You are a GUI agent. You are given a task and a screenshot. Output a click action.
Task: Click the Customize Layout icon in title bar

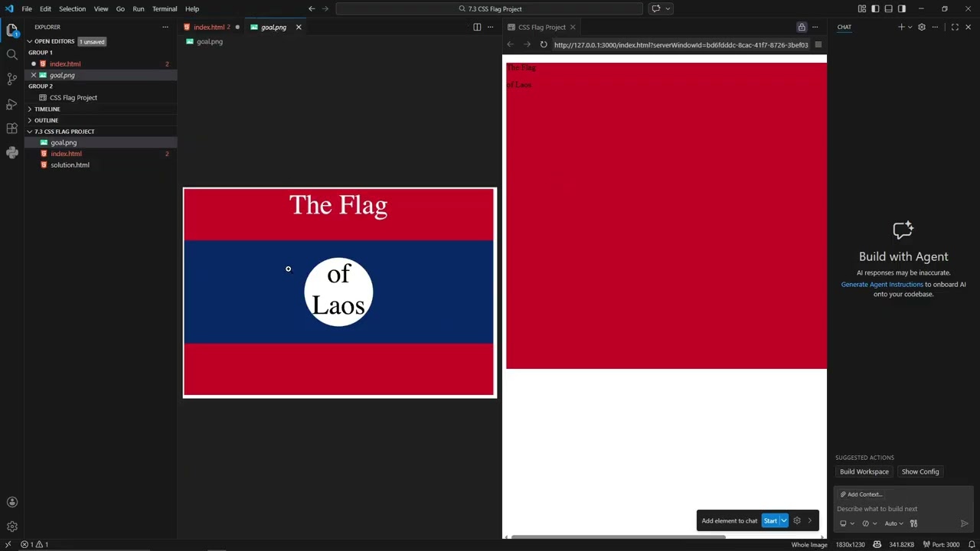[862, 8]
